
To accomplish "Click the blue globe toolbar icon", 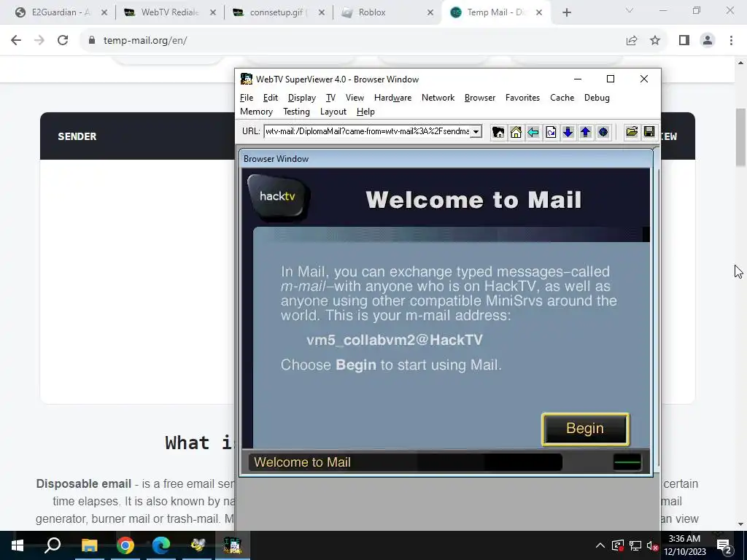I will coord(603,133).
